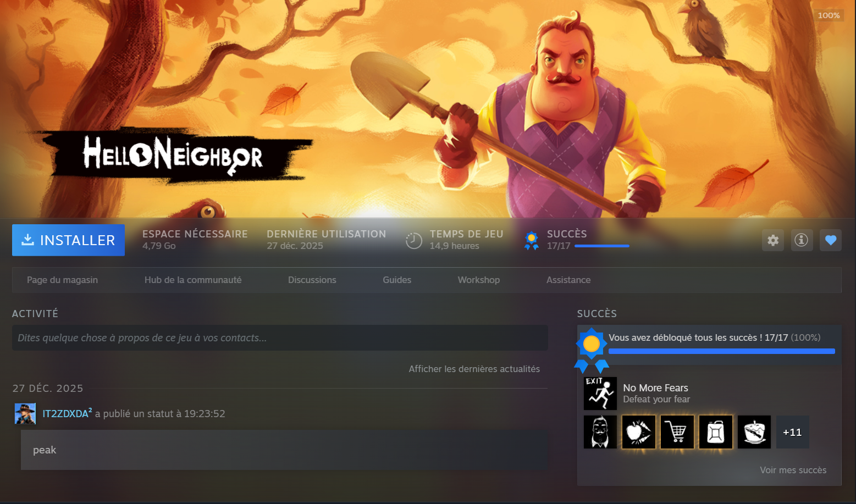Viewport: 856px width, 504px height.
Task: Click the Installer button
Action: click(x=68, y=240)
